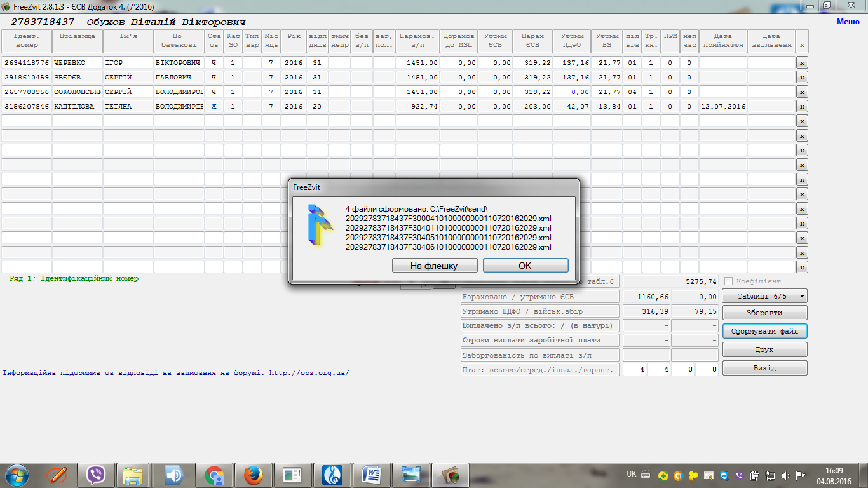
Task: Click the volume icon in system tray
Action: pyautogui.click(x=785, y=475)
